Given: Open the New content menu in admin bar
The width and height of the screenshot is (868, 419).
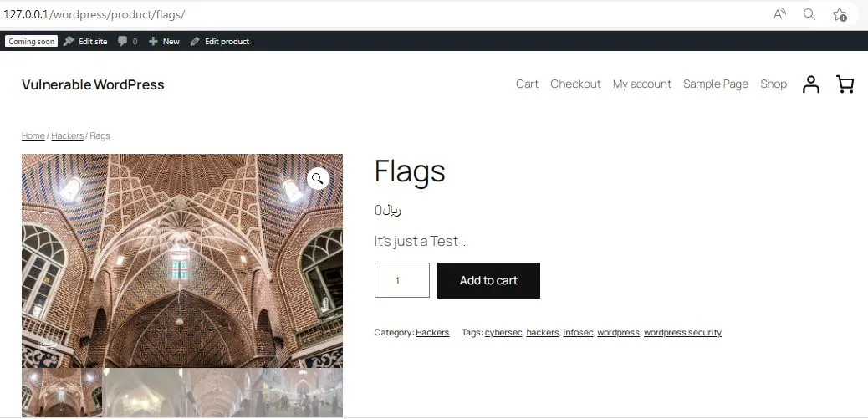Looking at the screenshot, I should 164,41.
